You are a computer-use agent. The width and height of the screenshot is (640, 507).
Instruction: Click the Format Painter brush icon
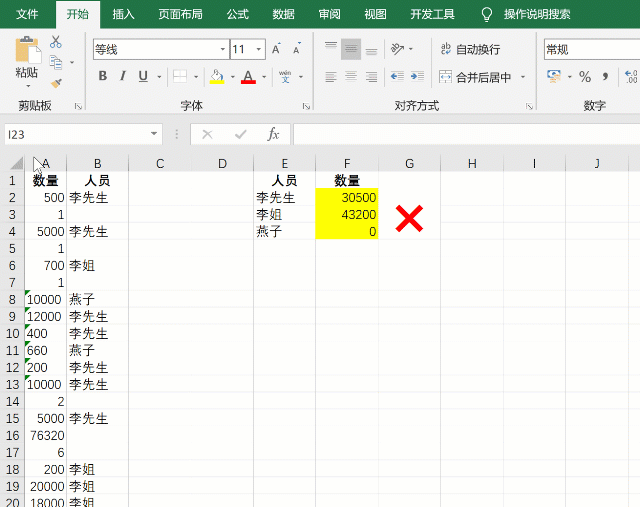point(56,84)
